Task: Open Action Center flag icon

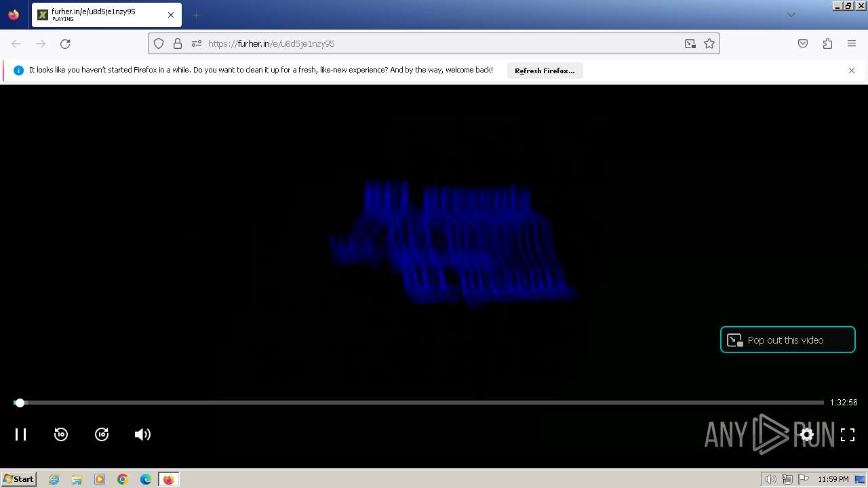Action: [804, 479]
